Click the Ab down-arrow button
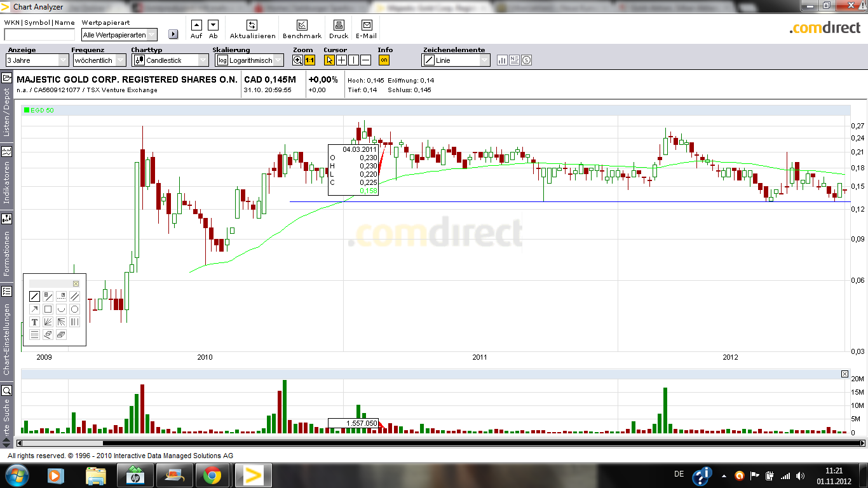Image resolution: width=868 pixels, height=488 pixels. pos(214,25)
